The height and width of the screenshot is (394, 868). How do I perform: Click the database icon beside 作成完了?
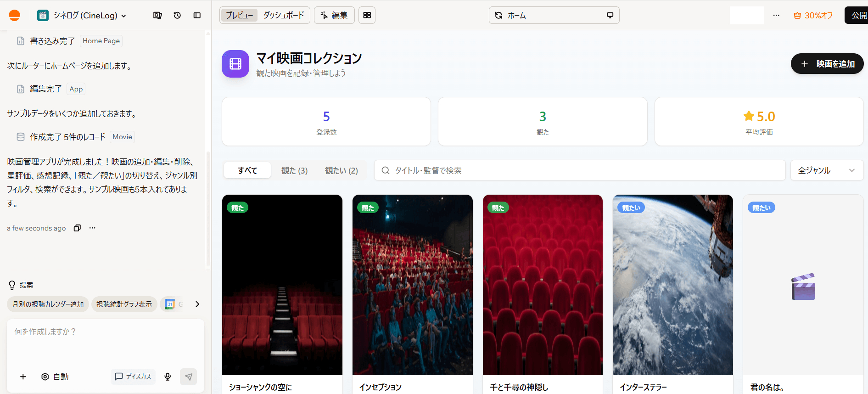[x=21, y=137]
